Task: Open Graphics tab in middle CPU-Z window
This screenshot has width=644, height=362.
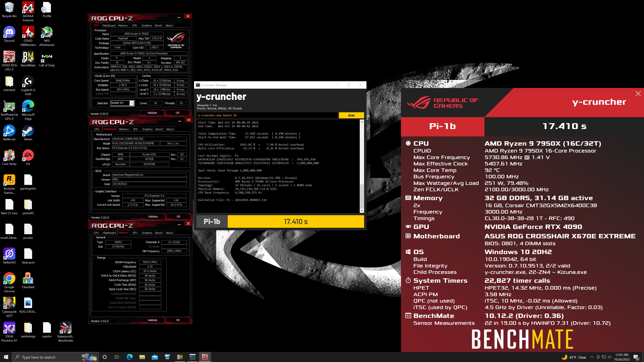Action: point(147,129)
